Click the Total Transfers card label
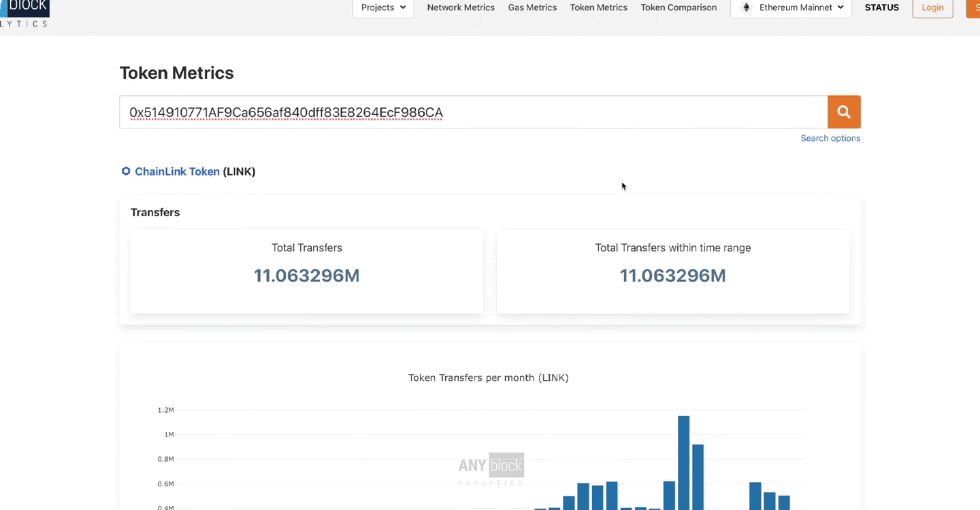 pyautogui.click(x=307, y=248)
